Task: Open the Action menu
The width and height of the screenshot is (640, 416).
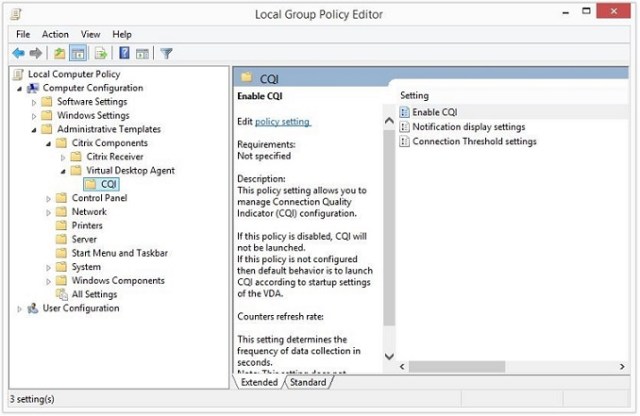Action: pyautogui.click(x=55, y=34)
